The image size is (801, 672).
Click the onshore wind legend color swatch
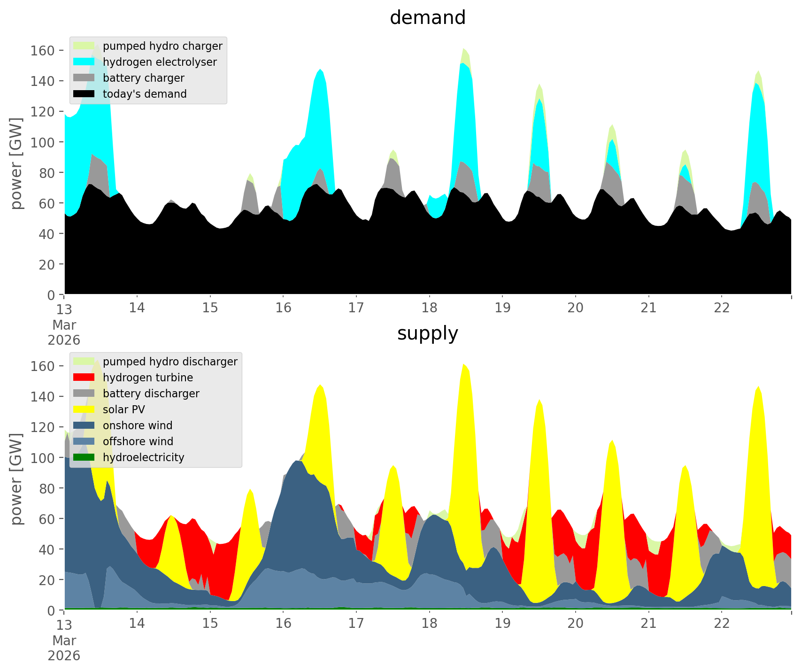click(x=84, y=425)
